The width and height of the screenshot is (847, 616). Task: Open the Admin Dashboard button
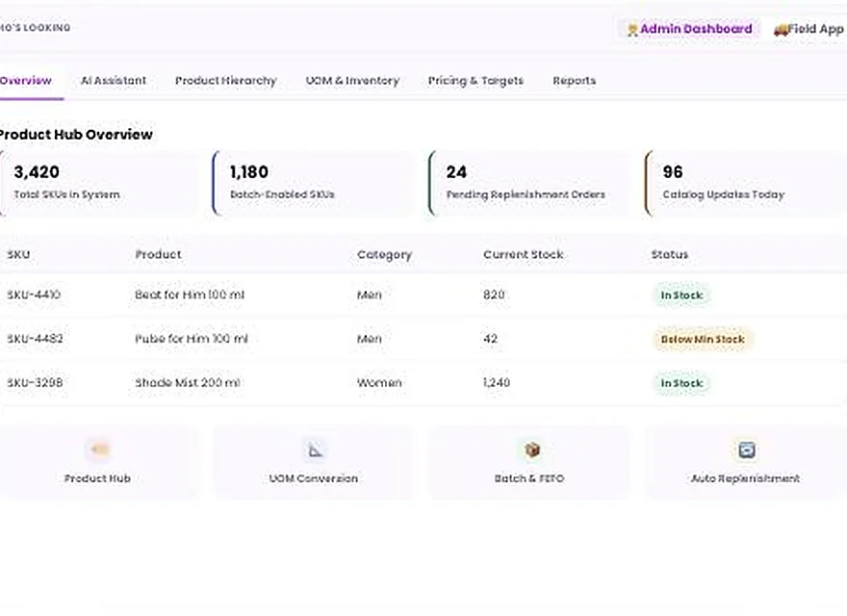[x=689, y=29]
